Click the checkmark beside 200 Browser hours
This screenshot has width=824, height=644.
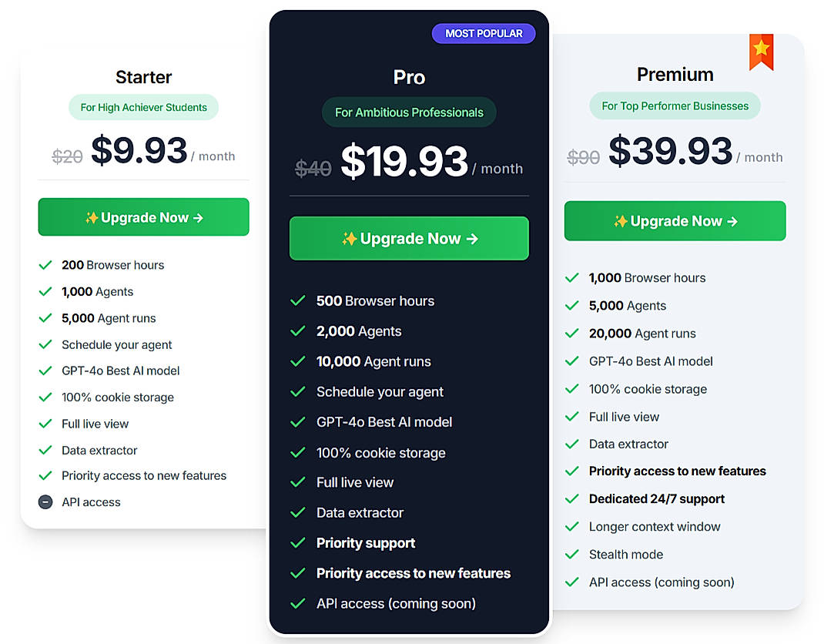point(45,265)
